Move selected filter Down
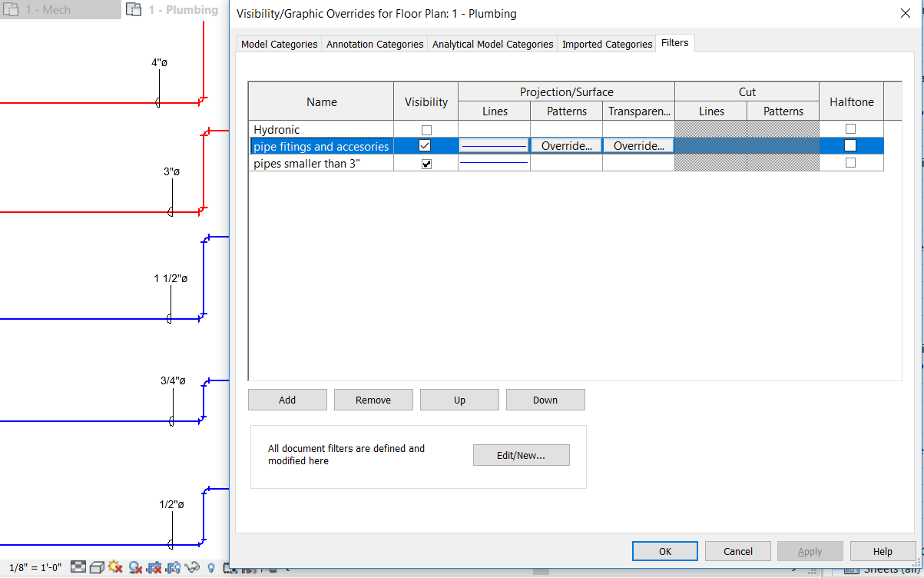 coord(545,400)
